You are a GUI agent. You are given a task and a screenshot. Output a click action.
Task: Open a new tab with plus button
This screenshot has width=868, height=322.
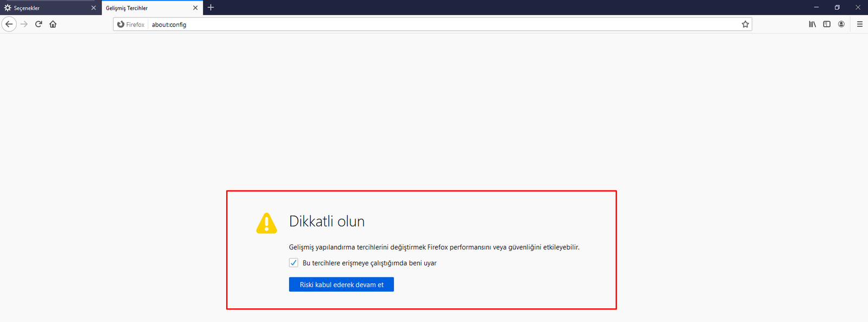click(x=211, y=8)
